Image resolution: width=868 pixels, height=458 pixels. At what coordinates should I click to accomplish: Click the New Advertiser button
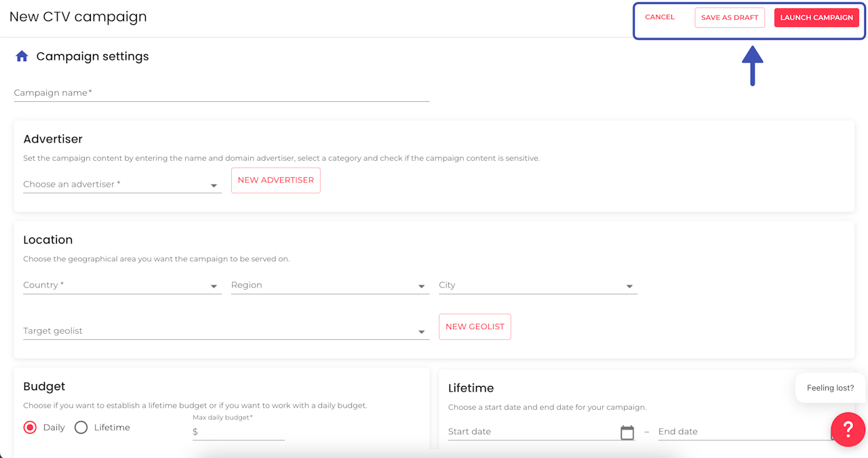(276, 180)
